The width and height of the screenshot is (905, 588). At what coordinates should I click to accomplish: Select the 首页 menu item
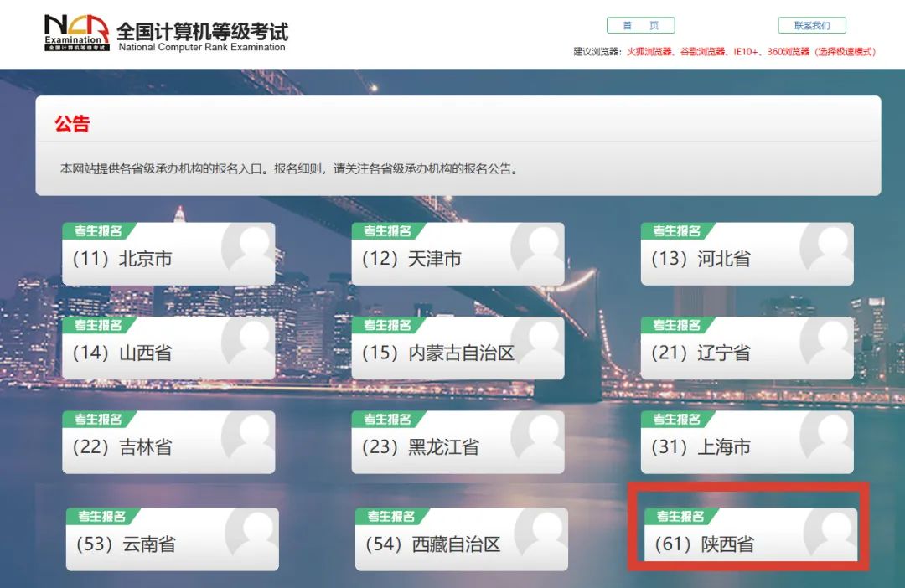pyautogui.click(x=640, y=24)
